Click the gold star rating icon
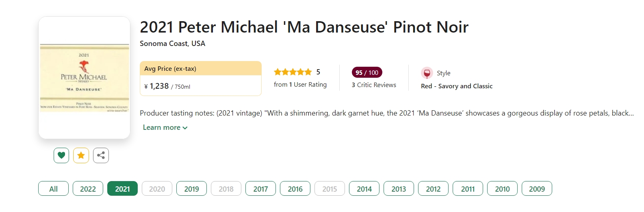 (81, 155)
